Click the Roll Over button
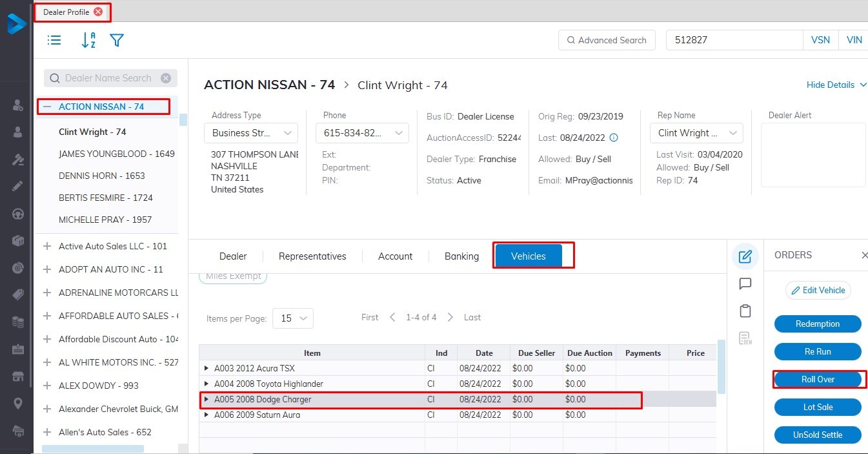The width and height of the screenshot is (868, 454). [818, 380]
